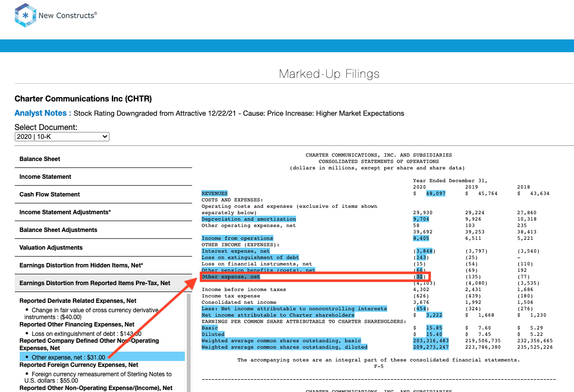574x392 pixels.
Task: Click the sidebar panel vertical scrollbar
Action: [189, 342]
